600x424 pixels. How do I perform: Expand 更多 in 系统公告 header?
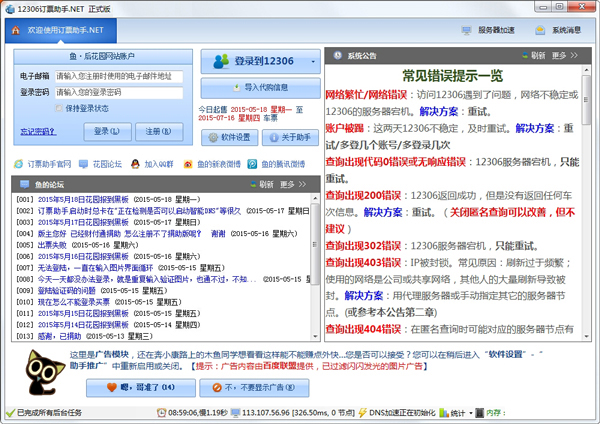(565, 55)
